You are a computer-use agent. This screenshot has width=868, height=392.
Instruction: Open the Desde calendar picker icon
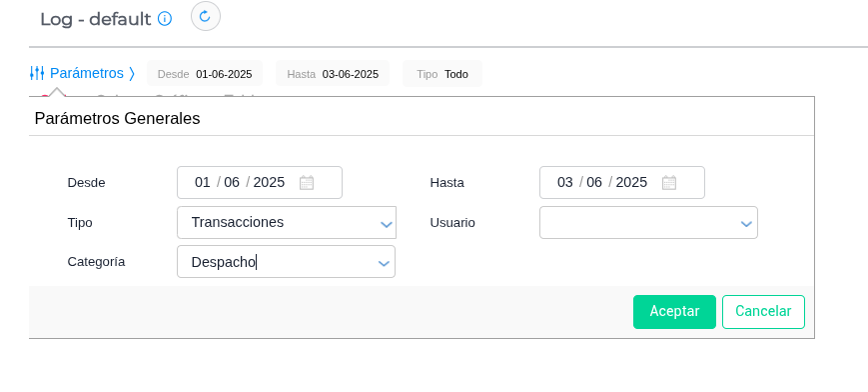[307, 182]
